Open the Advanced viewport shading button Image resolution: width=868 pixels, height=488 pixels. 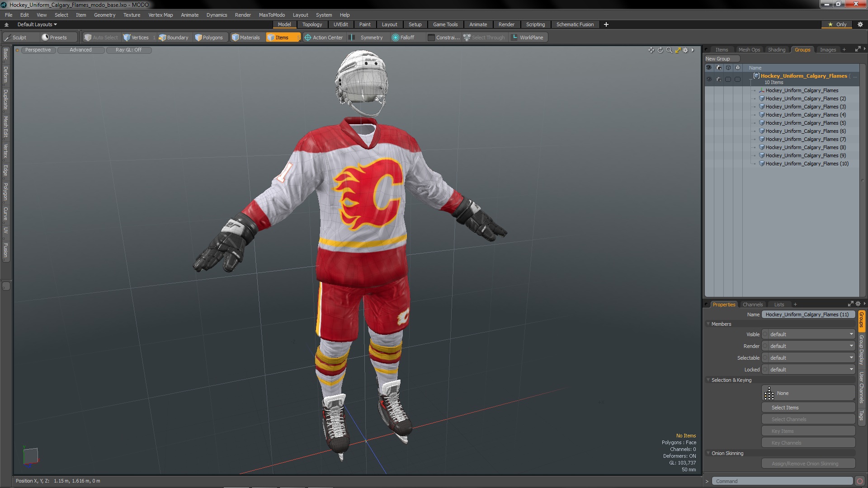pyautogui.click(x=80, y=50)
